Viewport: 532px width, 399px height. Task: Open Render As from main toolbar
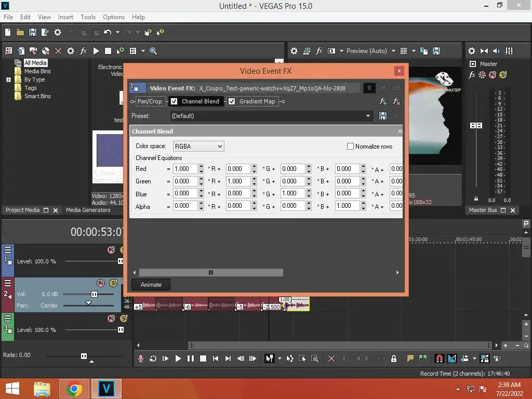[45, 32]
